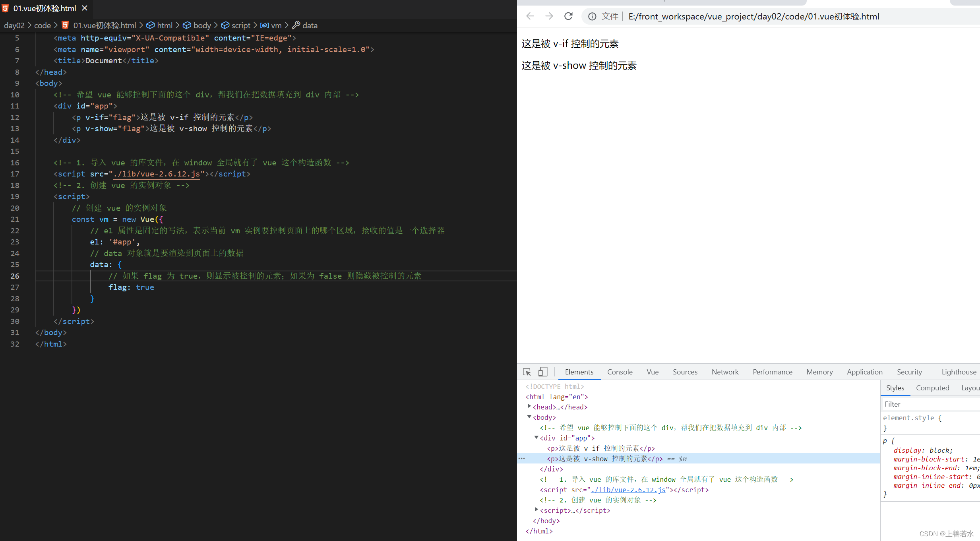This screenshot has height=541, width=980.
Task: Click code folder in the editor breadcrumb
Action: (x=43, y=25)
